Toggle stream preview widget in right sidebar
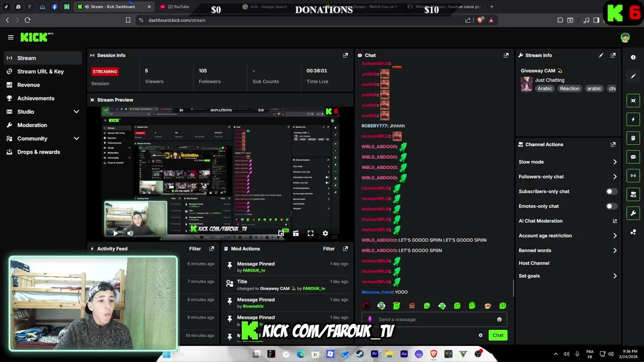The width and height of the screenshot is (644, 362). click(633, 101)
